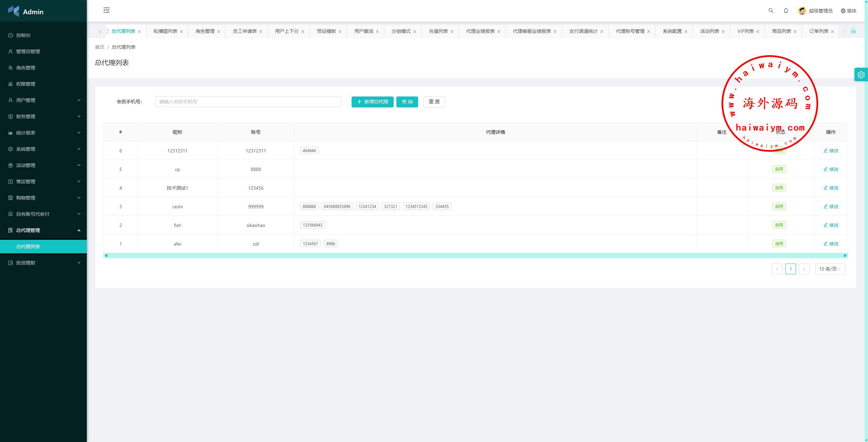Click the 重置 reset button
Screen dimensions: 868x442
tap(434, 102)
